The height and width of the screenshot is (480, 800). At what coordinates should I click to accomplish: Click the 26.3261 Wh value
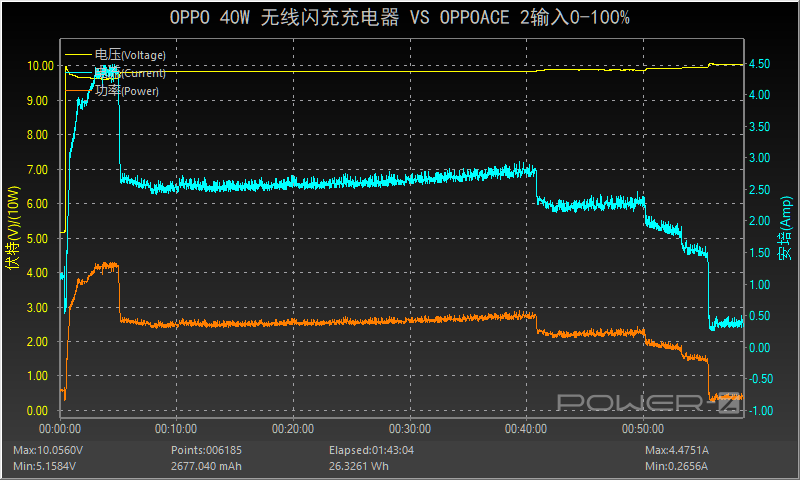pyautogui.click(x=359, y=466)
